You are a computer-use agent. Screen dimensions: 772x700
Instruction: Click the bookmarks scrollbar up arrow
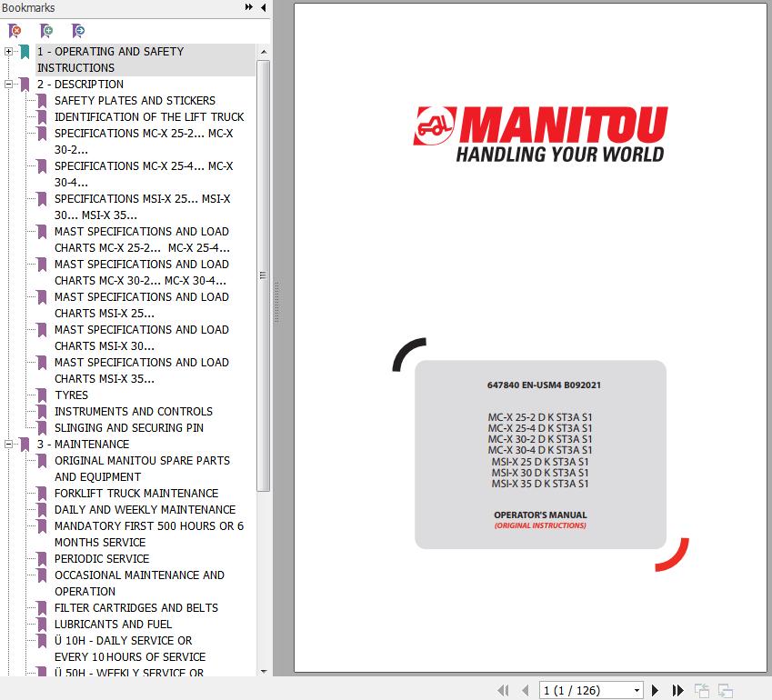click(264, 52)
